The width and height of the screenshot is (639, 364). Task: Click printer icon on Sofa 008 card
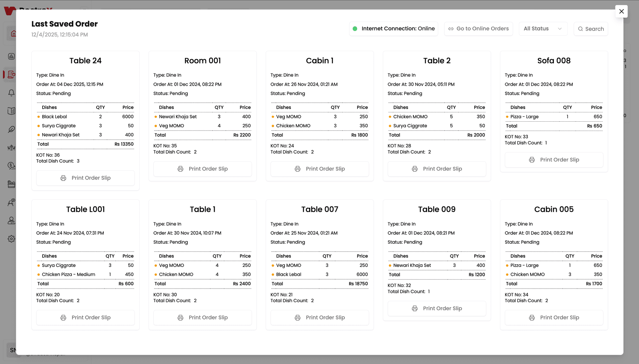(x=532, y=160)
